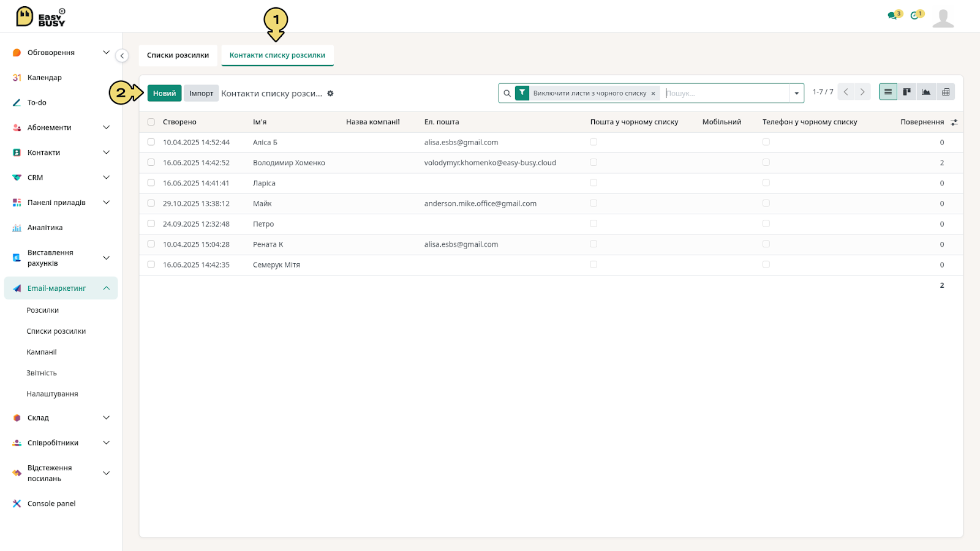Open Налаштування submenu item
Screen dimensions: 980x551
point(52,394)
